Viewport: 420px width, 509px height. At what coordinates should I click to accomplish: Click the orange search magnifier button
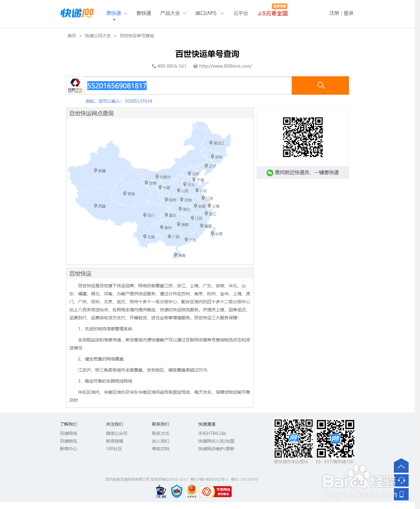[320, 85]
